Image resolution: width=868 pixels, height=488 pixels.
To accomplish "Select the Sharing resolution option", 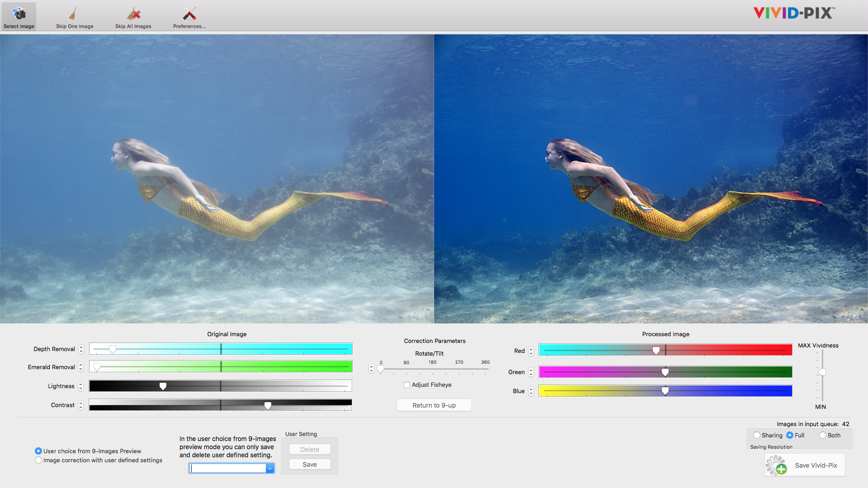I will point(757,435).
